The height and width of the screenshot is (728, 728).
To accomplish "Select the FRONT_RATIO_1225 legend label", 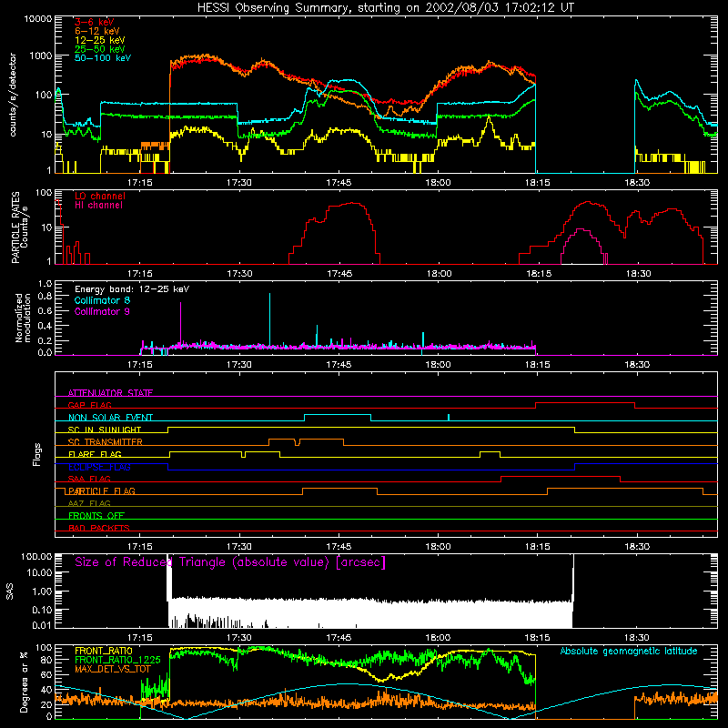I will click(117, 660).
